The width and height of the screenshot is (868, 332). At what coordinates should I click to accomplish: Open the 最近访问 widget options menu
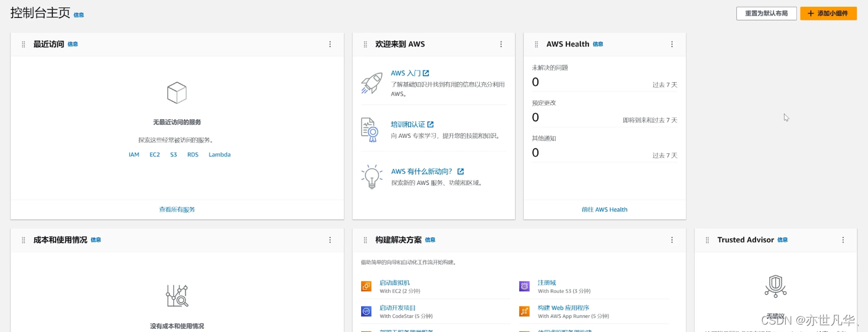pos(330,45)
